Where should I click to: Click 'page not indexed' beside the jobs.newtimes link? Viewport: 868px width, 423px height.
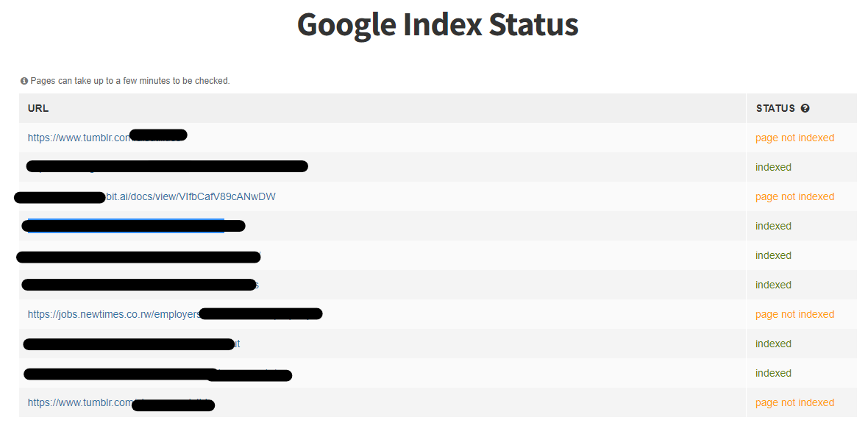click(x=794, y=314)
